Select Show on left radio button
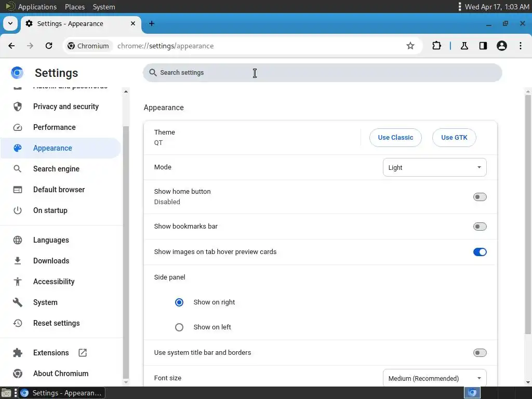The width and height of the screenshot is (532, 399). pos(179,327)
